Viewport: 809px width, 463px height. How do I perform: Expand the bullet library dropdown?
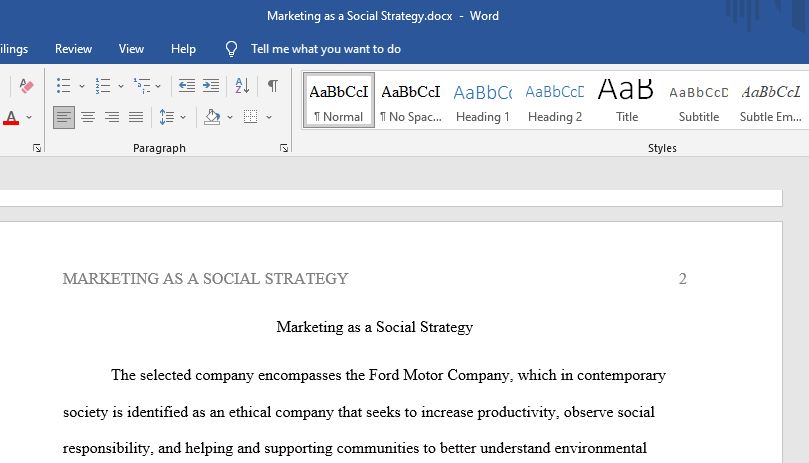coord(82,86)
